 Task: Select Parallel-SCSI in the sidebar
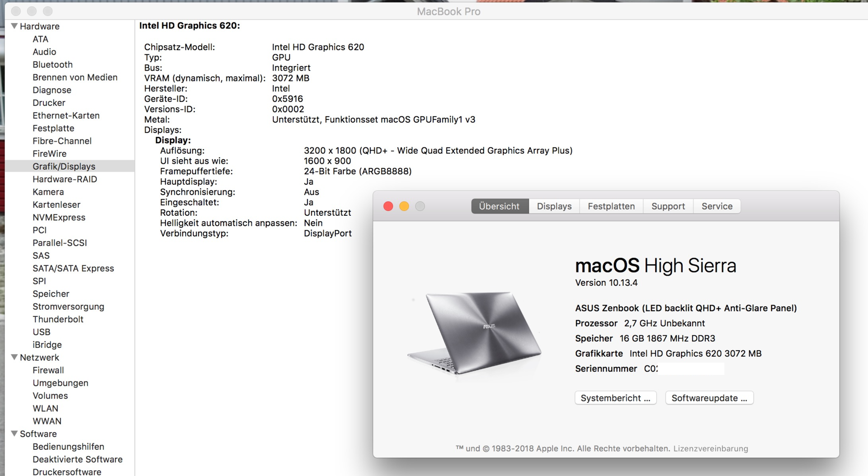point(60,243)
